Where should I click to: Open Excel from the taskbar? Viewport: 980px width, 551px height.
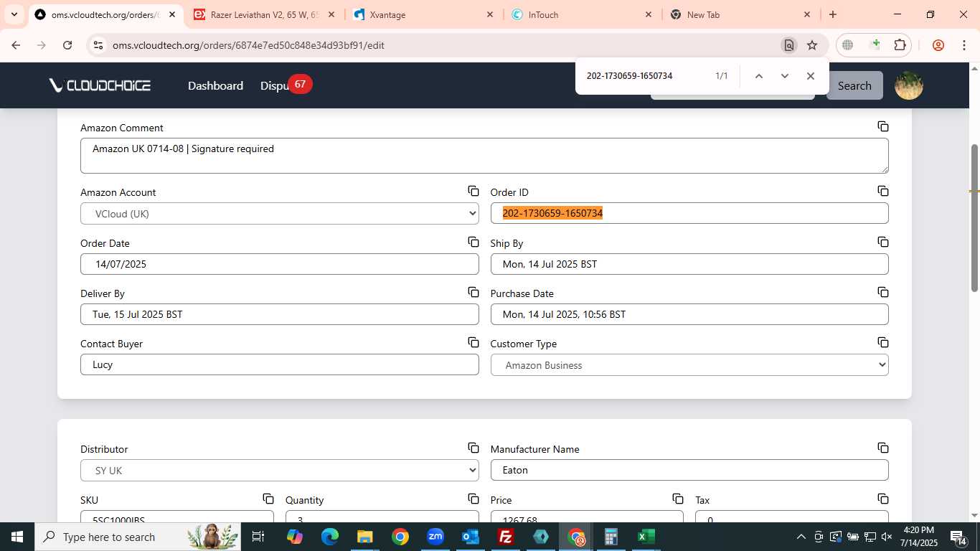pyautogui.click(x=646, y=537)
